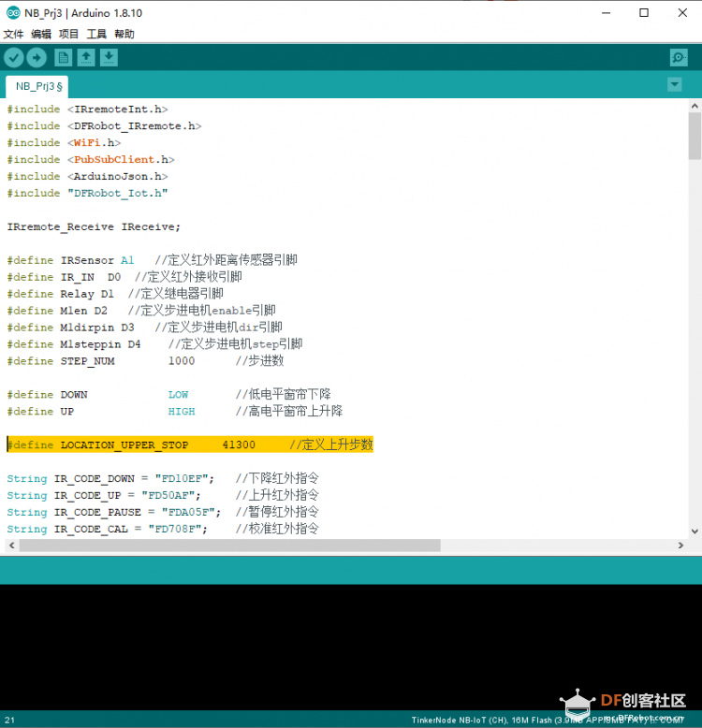
Task: Close the Arduino window
Action: 682,13
